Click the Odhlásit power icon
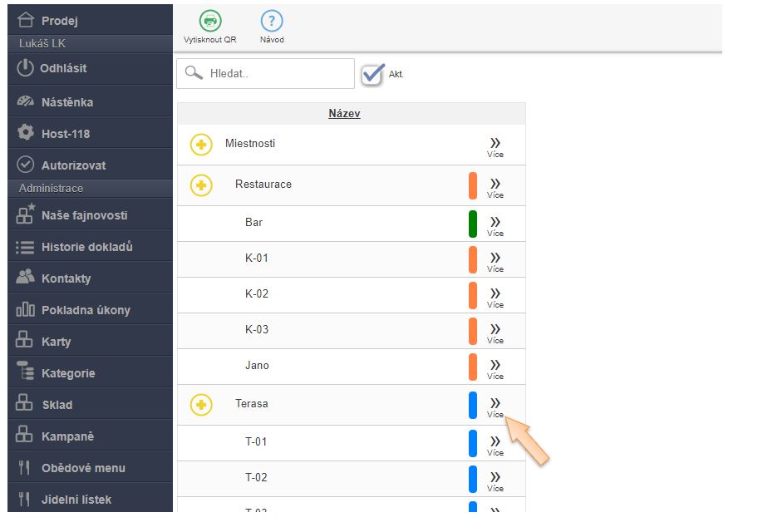 click(x=26, y=68)
